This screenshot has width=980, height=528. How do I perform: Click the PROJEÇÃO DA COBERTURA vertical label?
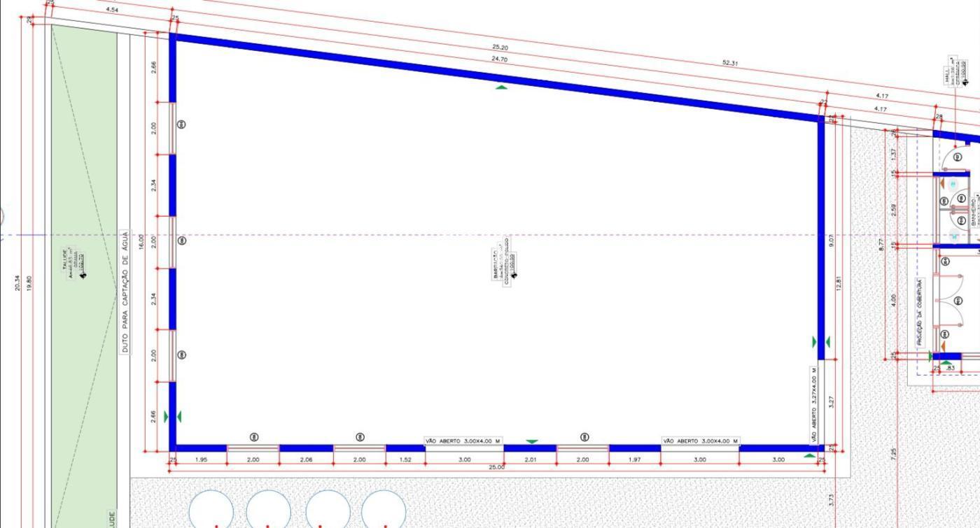(919, 312)
